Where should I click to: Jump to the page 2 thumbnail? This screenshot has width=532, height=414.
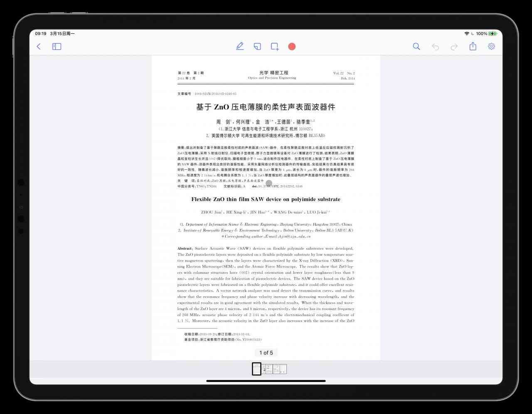(264, 369)
